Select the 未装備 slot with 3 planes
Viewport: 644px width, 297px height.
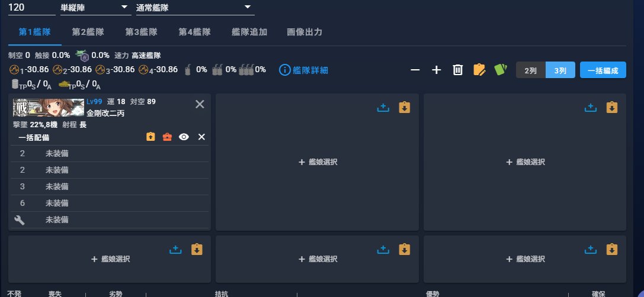tap(109, 186)
